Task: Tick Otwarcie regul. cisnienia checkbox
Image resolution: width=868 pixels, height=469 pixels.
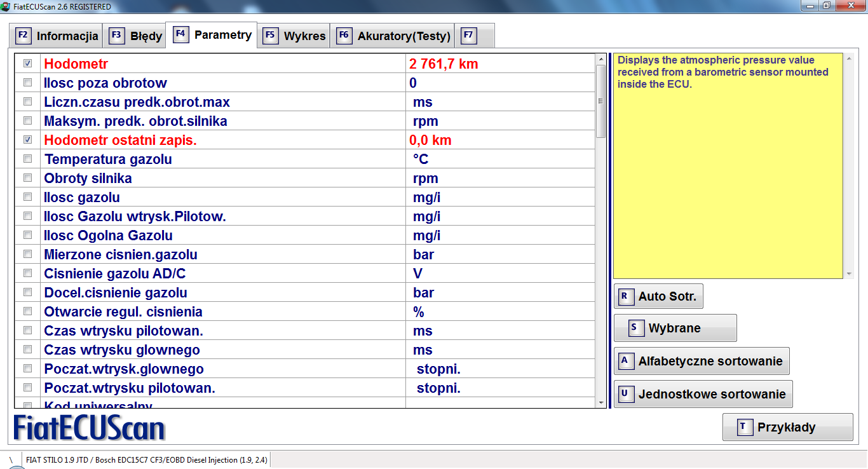Action: click(27, 311)
